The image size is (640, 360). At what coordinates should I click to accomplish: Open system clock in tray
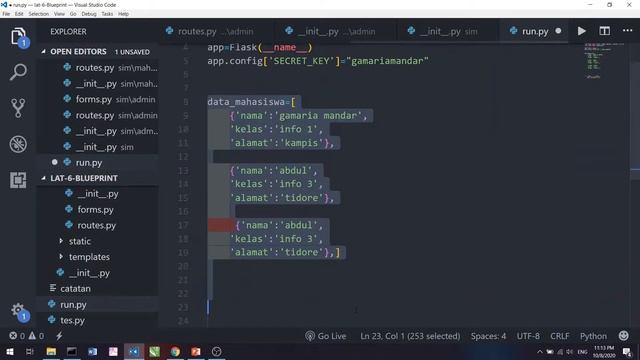[x=604, y=351]
